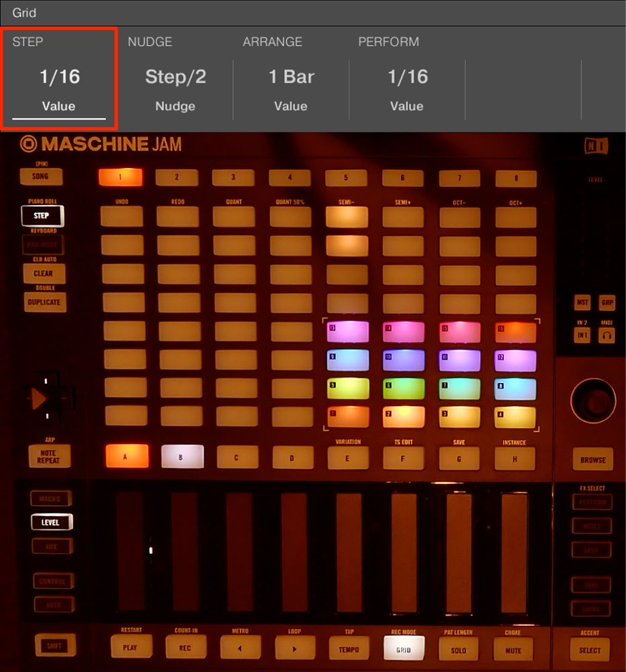Select scene button 2

coord(177,177)
